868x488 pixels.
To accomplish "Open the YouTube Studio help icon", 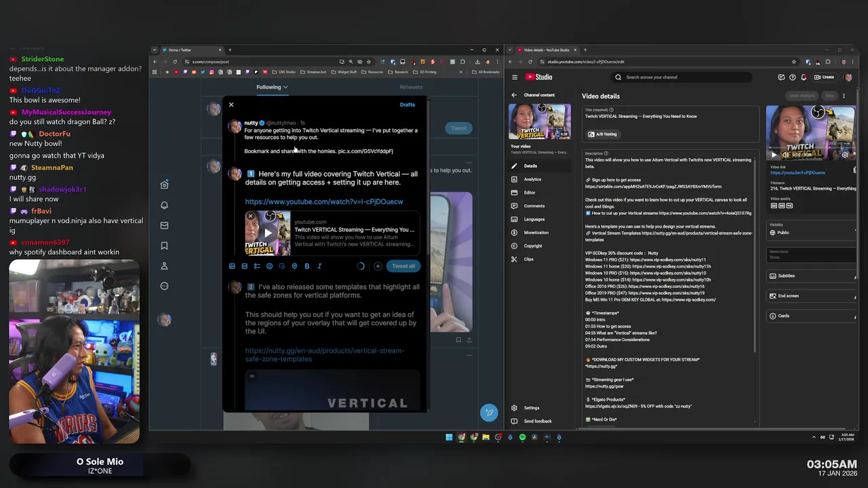I will pyautogui.click(x=793, y=77).
